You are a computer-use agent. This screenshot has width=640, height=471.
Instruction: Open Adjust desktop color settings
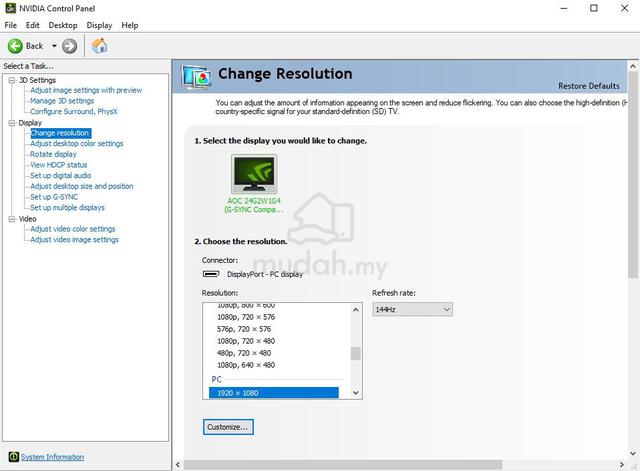77,144
